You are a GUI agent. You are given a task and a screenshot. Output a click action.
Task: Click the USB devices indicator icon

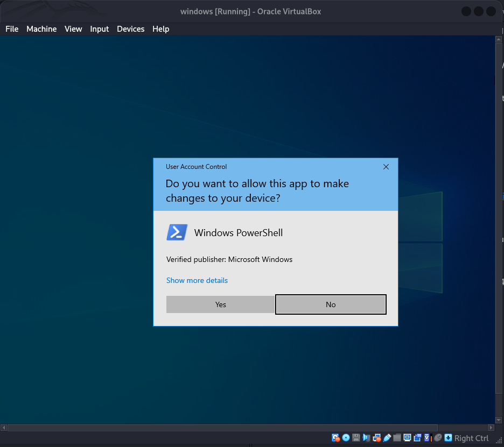point(387,438)
